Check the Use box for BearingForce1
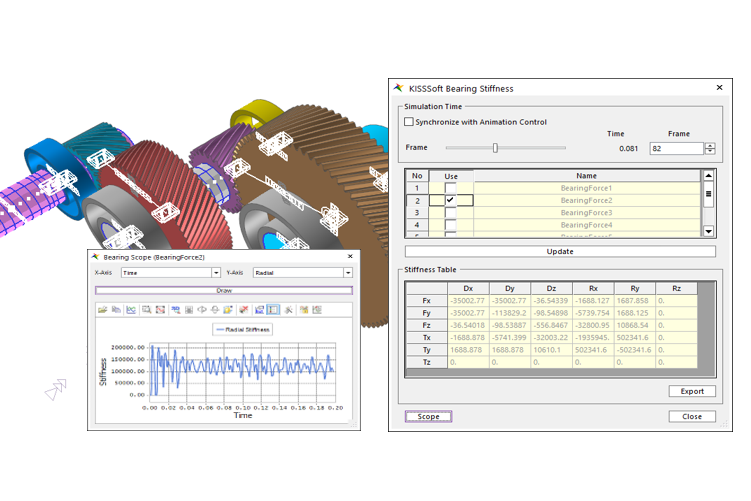Image resolution: width=751 pixels, height=501 pixels. click(x=450, y=188)
